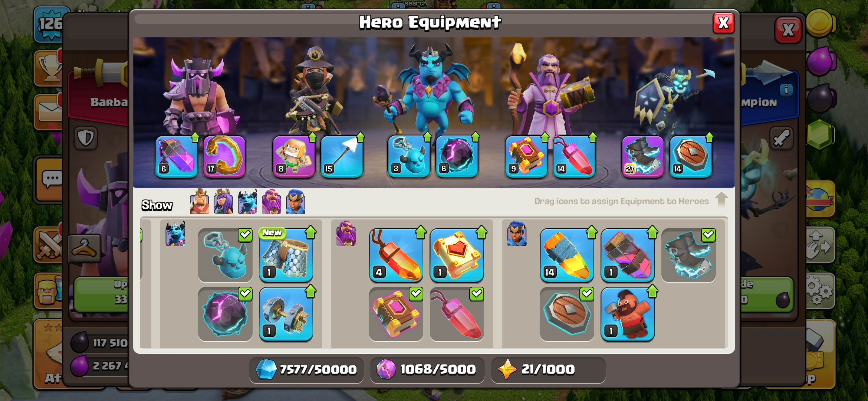Select the level 17 golden snake bracelet equipment
Screen dimensions: 868x401
point(224,156)
